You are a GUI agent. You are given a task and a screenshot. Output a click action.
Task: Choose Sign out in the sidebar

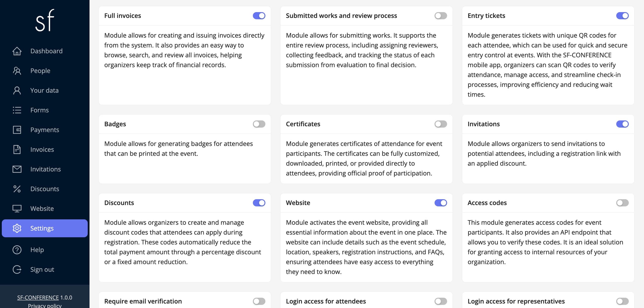pos(42,269)
